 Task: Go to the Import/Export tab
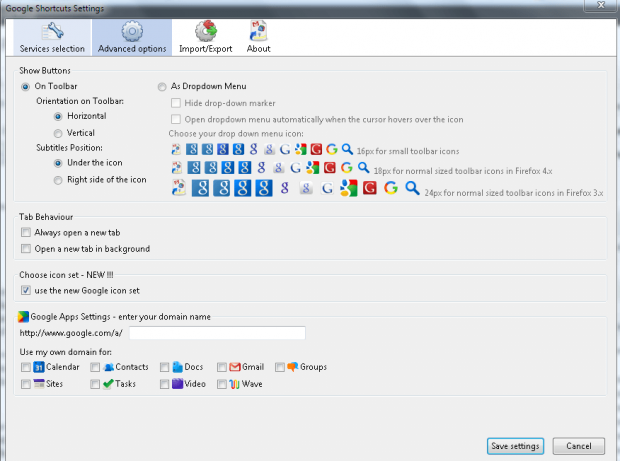(x=206, y=38)
